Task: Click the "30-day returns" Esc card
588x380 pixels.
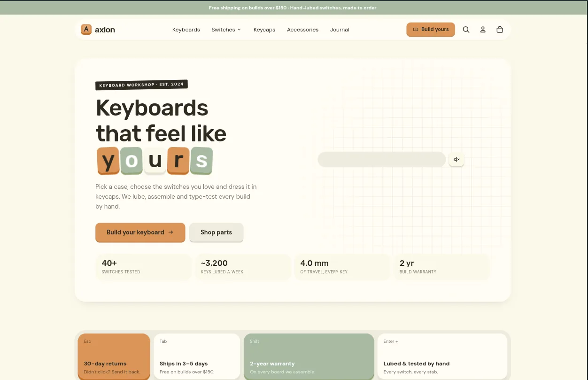Action: [114, 357]
